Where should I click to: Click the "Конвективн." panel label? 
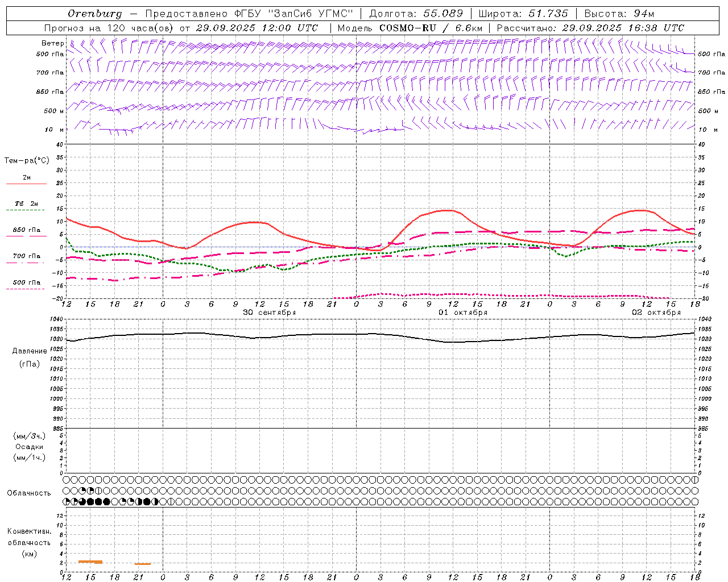click(x=30, y=531)
